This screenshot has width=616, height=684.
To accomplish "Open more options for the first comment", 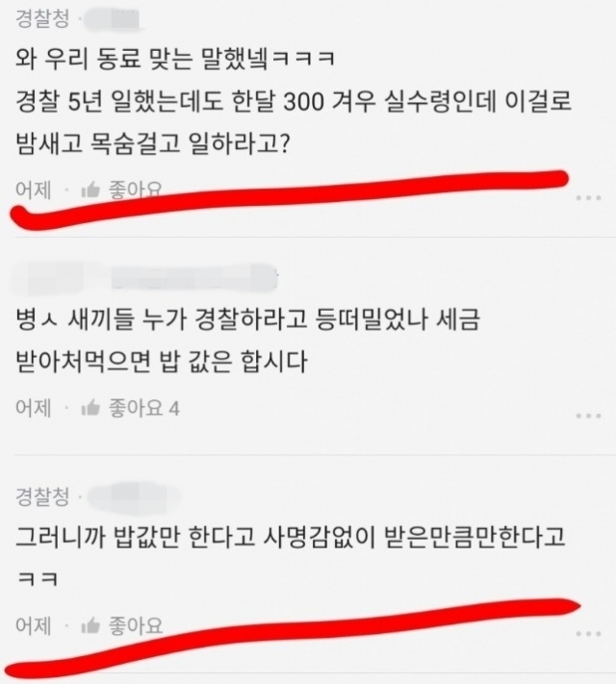I will coord(588,198).
